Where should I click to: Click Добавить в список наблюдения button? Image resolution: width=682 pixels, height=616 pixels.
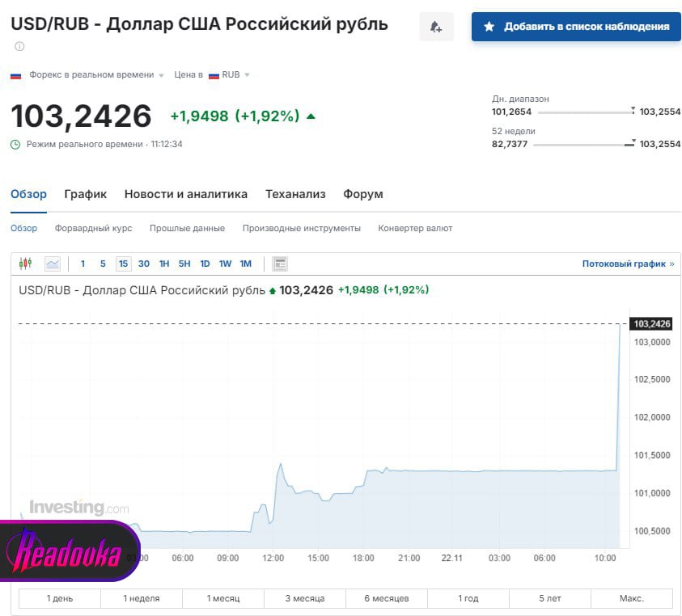point(576,27)
